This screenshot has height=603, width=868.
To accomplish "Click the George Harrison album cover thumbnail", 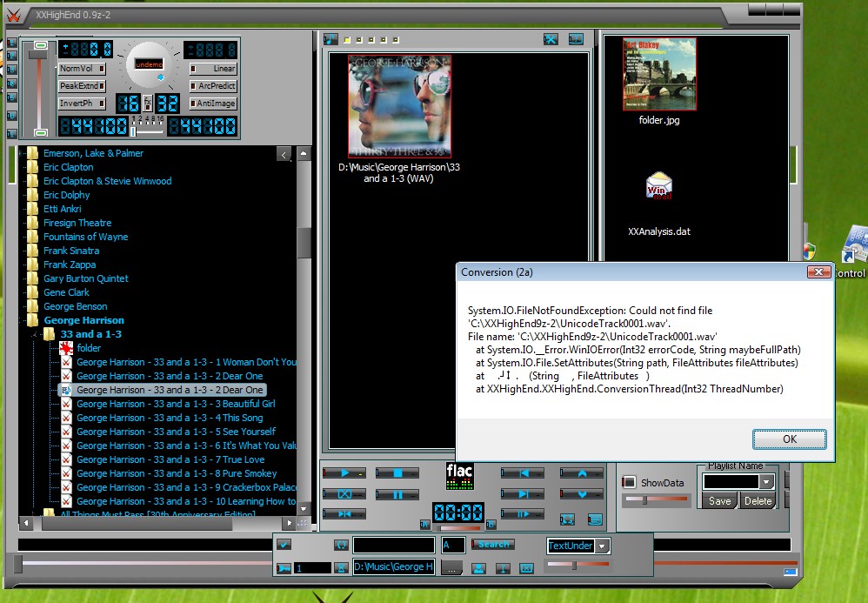I will click(399, 106).
